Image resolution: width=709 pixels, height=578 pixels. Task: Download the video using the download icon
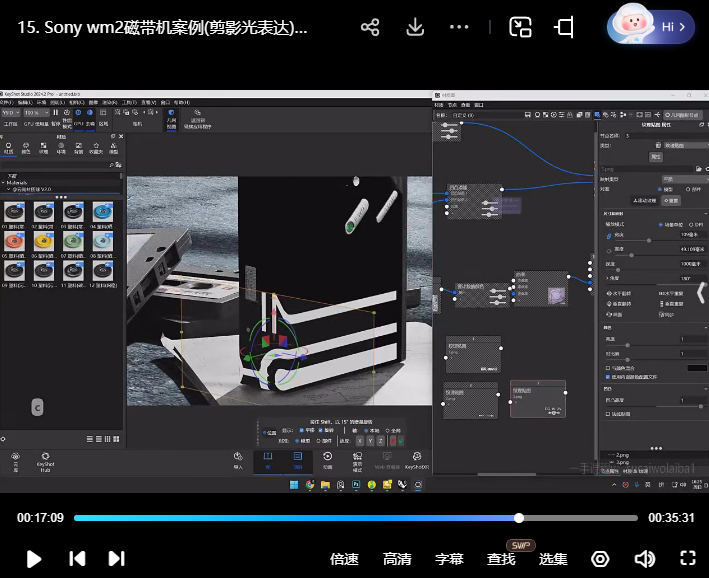pos(415,27)
